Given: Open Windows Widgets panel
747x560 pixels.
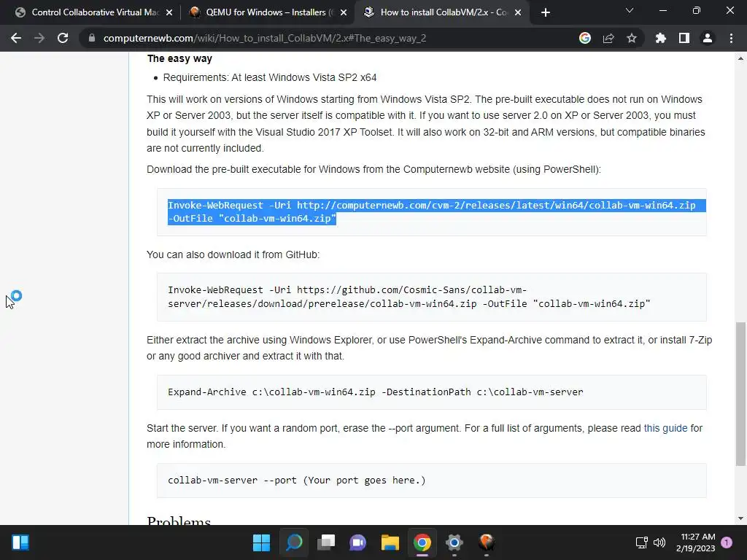Looking at the screenshot, I should pos(20,542).
